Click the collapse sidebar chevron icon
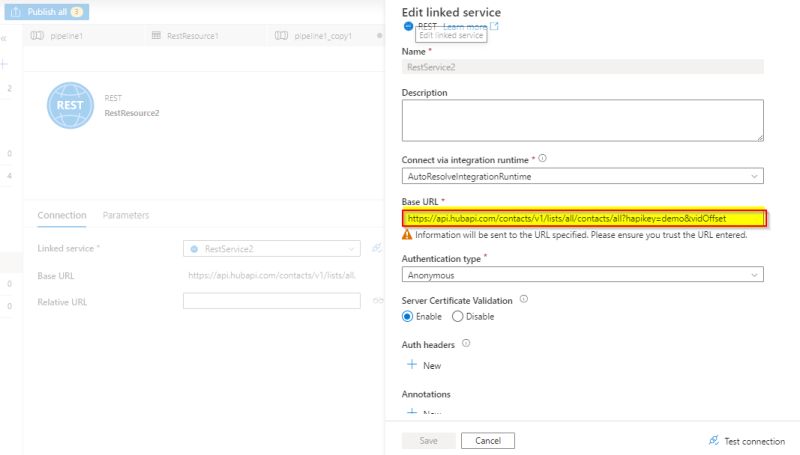800x455 pixels. click(x=4, y=38)
